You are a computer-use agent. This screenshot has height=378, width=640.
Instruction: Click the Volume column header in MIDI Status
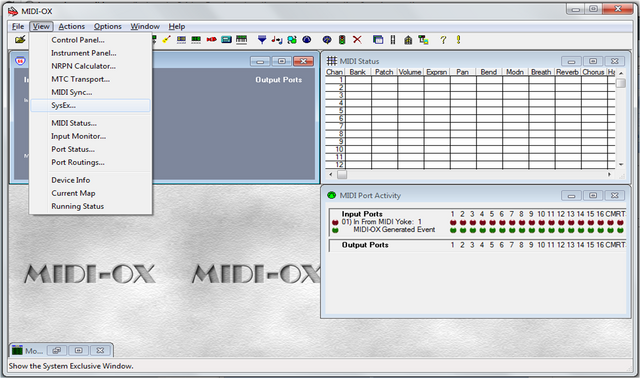(x=410, y=72)
